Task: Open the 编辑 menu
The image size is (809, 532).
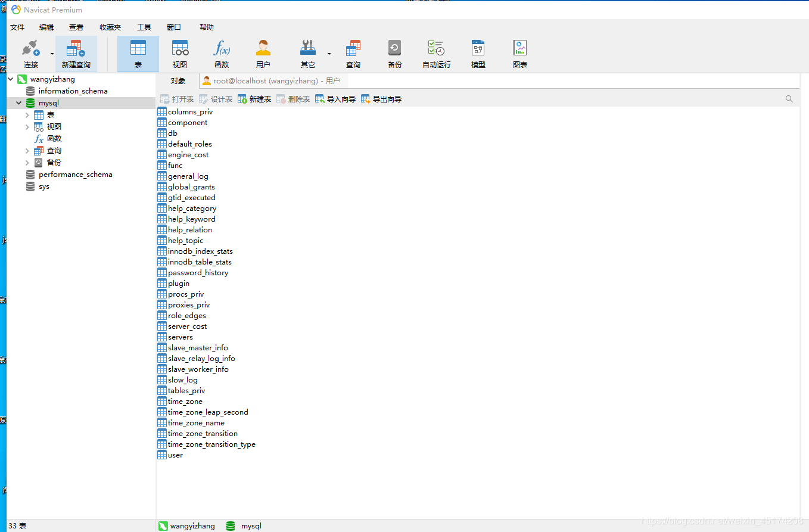Action: click(x=46, y=27)
